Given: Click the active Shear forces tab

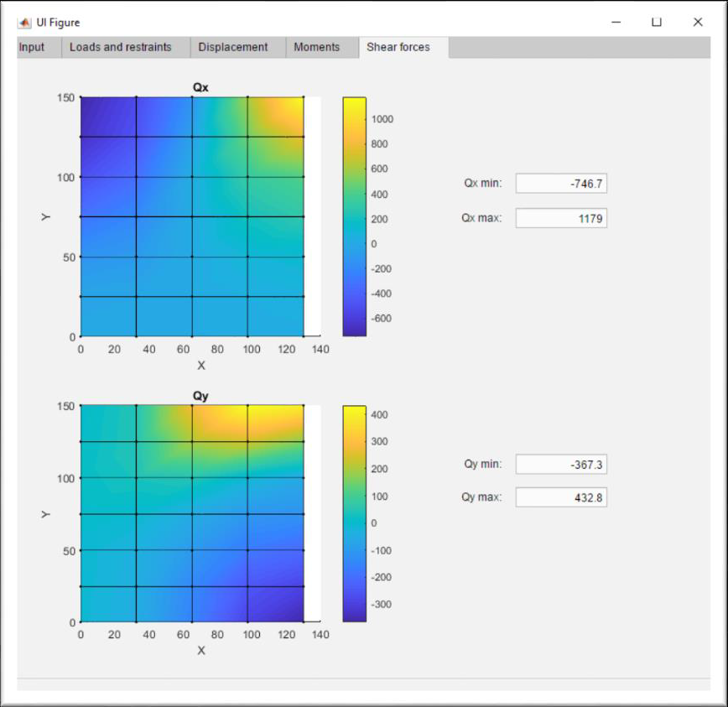Looking at the screenshot, I should click(x=398, y=47).
